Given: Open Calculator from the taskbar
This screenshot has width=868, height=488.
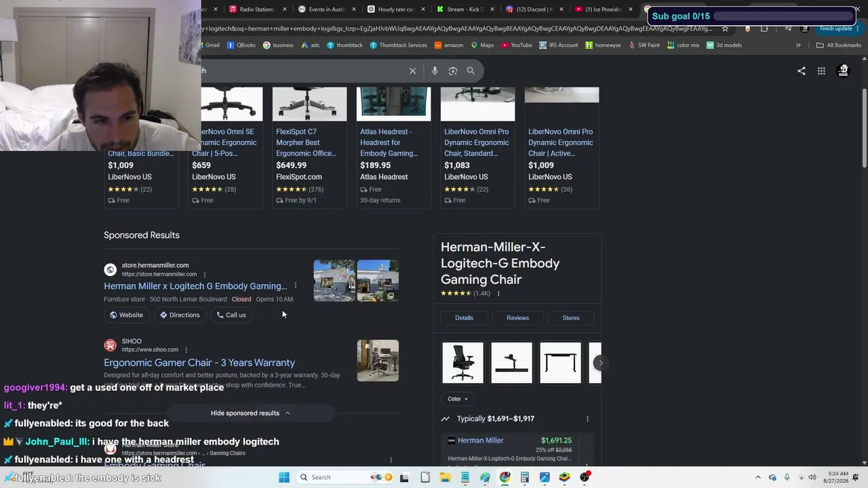Looking at the screenshot, I should click(x=524, y=477).
